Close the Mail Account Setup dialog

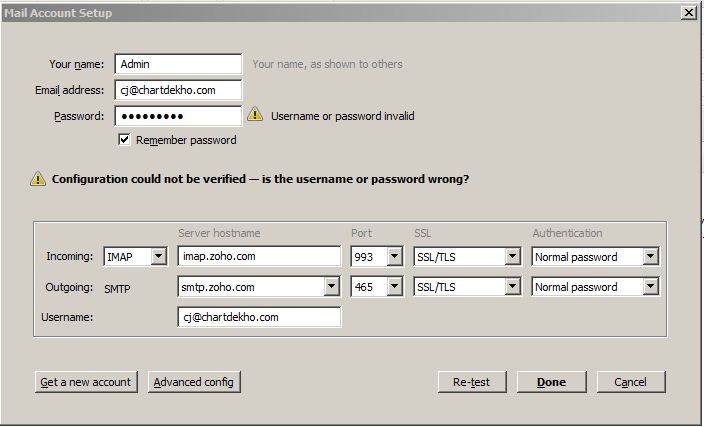tap(688, 13)
